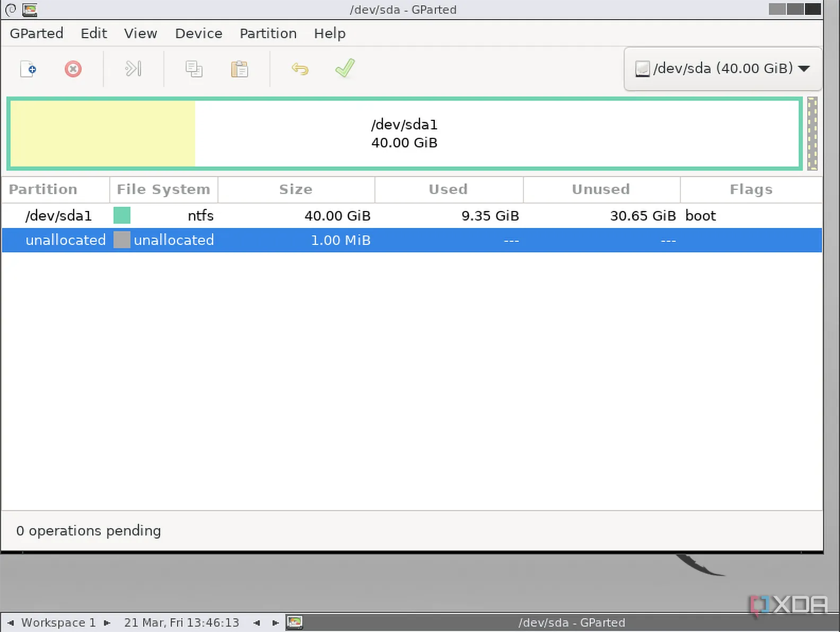Click the Resize/Move partition toolbar icon

click(x=133, y=69)
